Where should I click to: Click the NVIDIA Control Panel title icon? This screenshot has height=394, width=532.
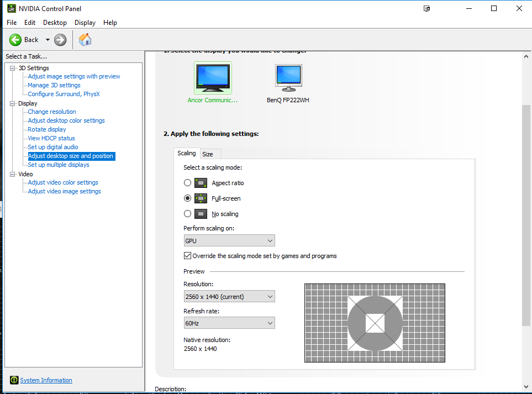coord(12,8)
